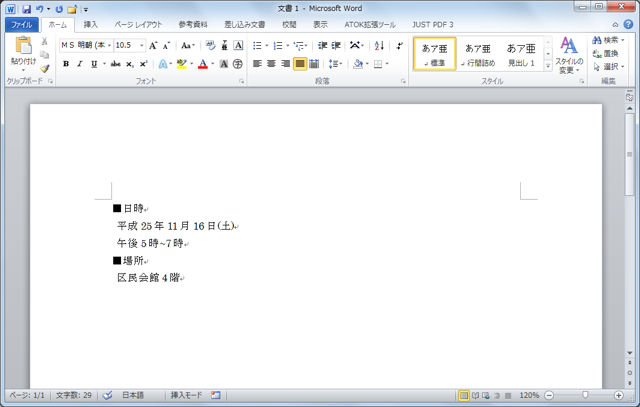
Task: Click the vertical scrollbar thumb
Action: [x=630, y=154]
